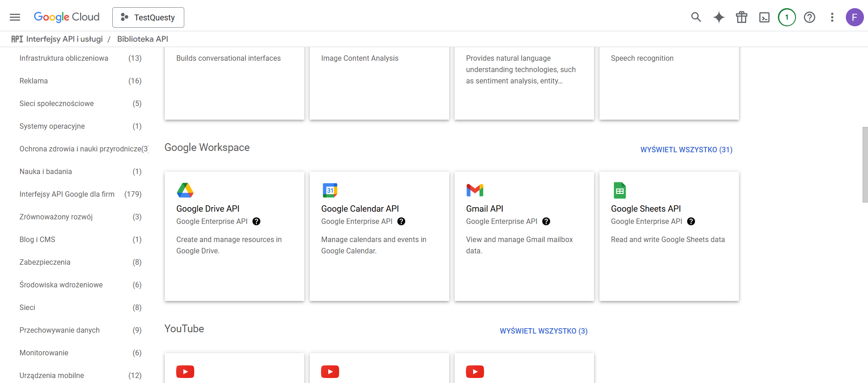Click 'Create and manage resources' description

pyautogui.click(x=229, y=245)
